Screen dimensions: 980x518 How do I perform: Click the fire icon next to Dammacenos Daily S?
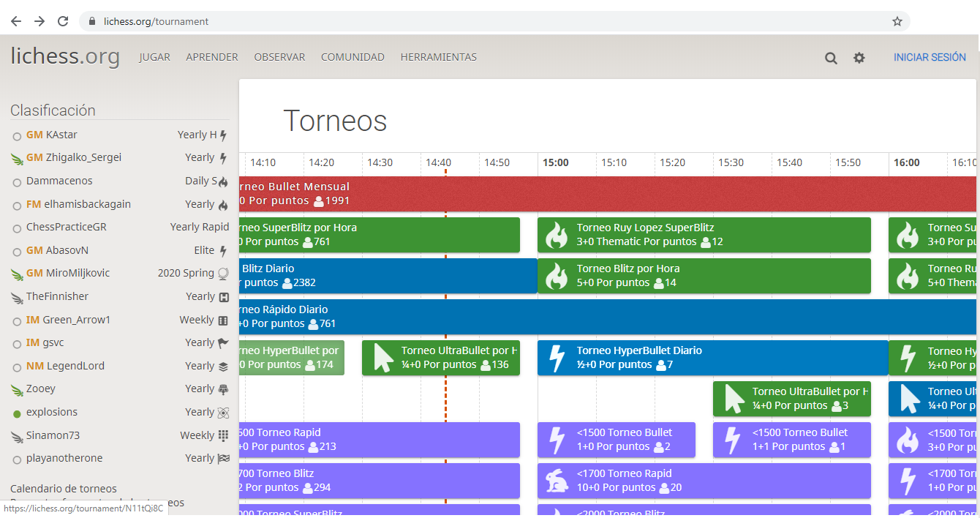click(x=223, y=181)
